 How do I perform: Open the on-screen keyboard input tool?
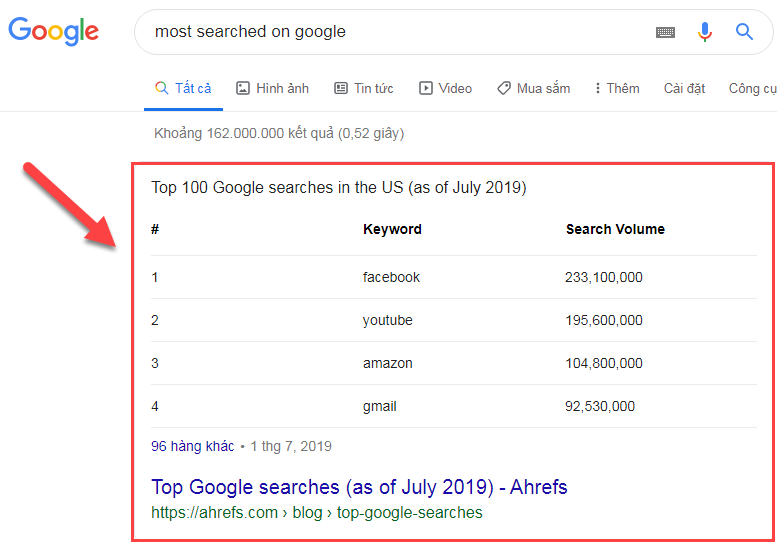[665, 32]
